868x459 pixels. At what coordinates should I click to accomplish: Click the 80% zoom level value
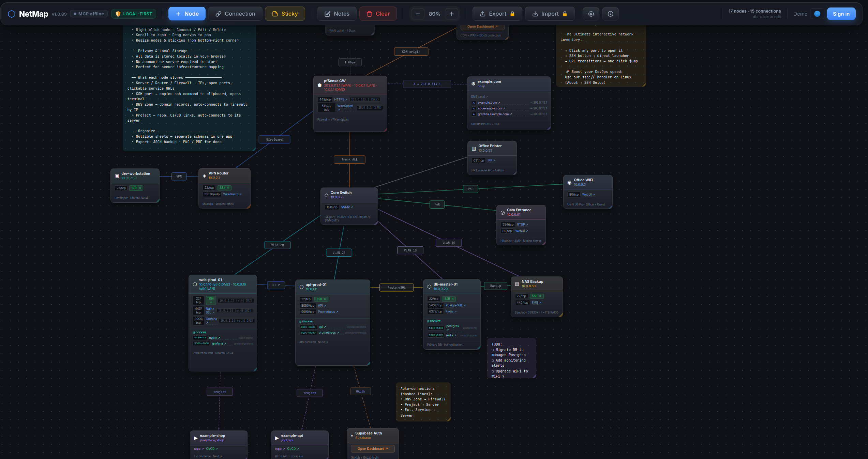pyautogui.click(x=435, y=14)
